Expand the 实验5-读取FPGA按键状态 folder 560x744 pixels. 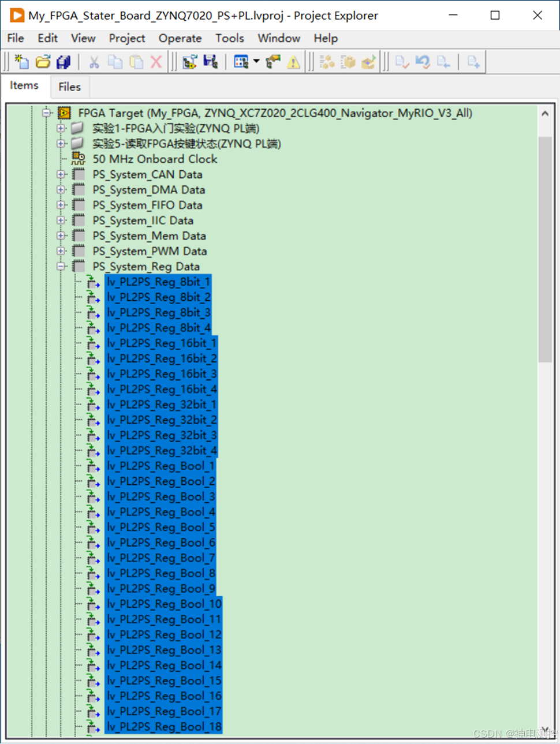tap(61, 144)
